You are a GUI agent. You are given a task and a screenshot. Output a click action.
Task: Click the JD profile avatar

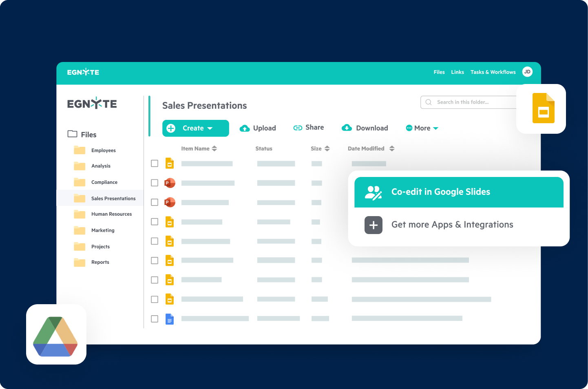(527, 72)
